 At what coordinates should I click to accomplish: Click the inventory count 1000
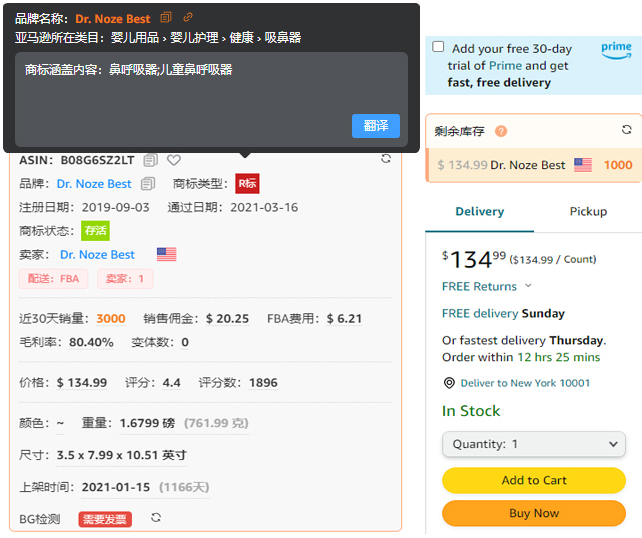pos(618,165)
